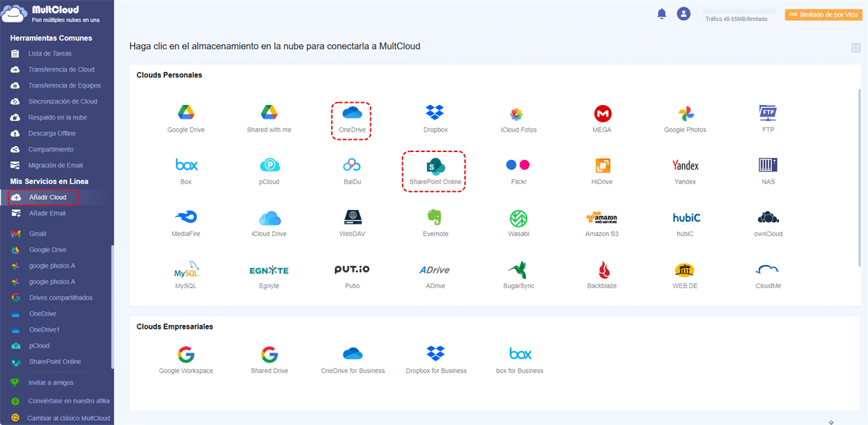868x425 pixels.
Task: Add the WebDAV service
Action: (352, 217)
